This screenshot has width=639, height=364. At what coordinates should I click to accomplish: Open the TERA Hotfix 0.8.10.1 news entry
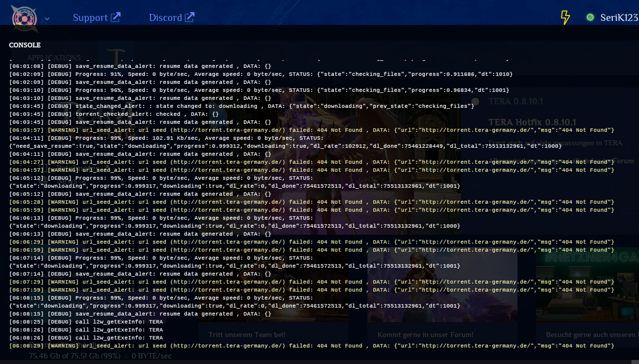point(532,122)
